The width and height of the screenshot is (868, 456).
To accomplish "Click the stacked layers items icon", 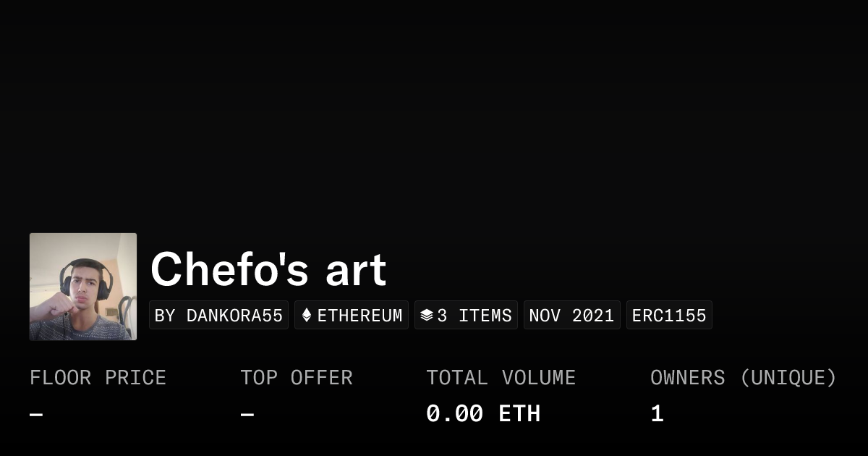I will coord(426,316).
